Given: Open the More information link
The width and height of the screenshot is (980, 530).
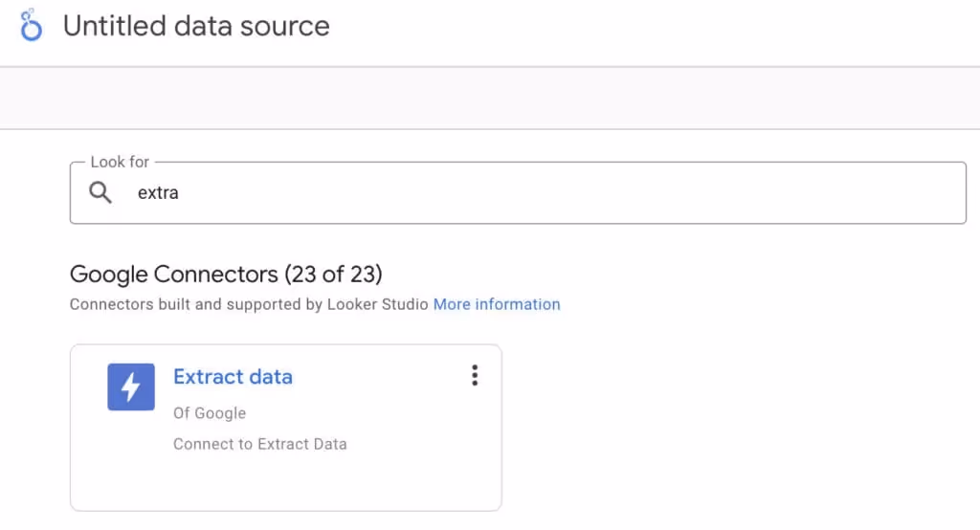Looking at the screenshot, I should click(497, 304).
